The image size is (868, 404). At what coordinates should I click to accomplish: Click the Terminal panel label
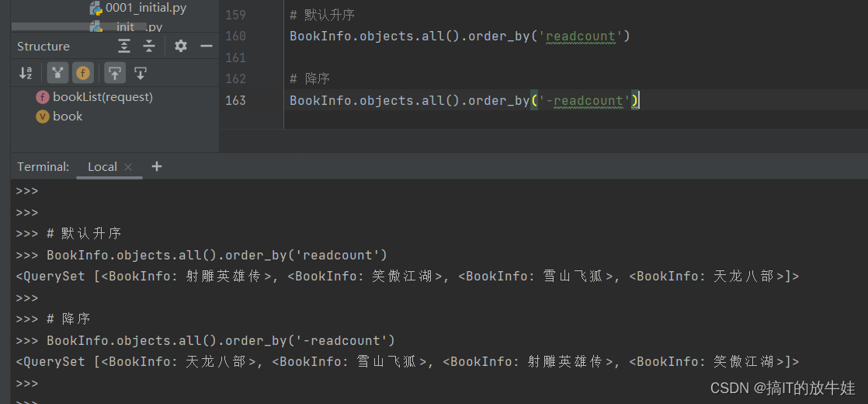[43, 167]
